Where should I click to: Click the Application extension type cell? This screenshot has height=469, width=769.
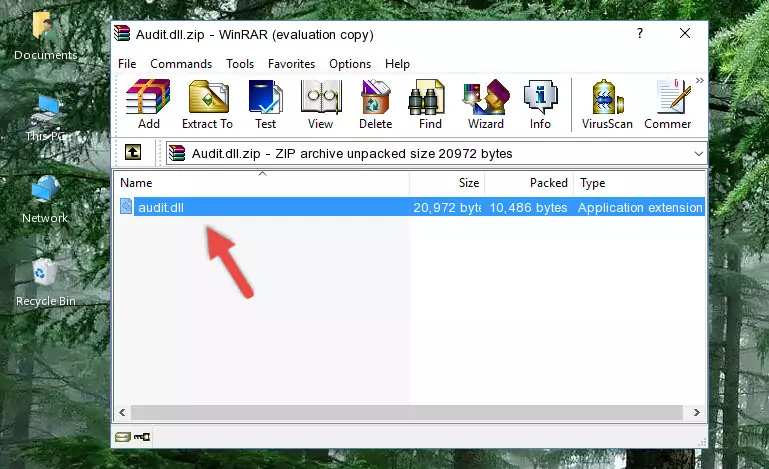tap(640, 208)
